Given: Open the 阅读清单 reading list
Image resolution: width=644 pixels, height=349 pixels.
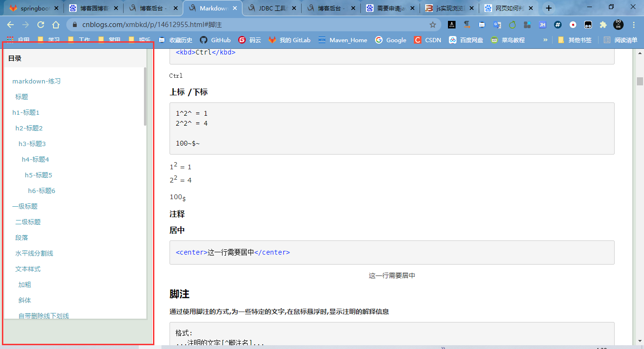Looking at the screenshot, I should tap(620, 40).
